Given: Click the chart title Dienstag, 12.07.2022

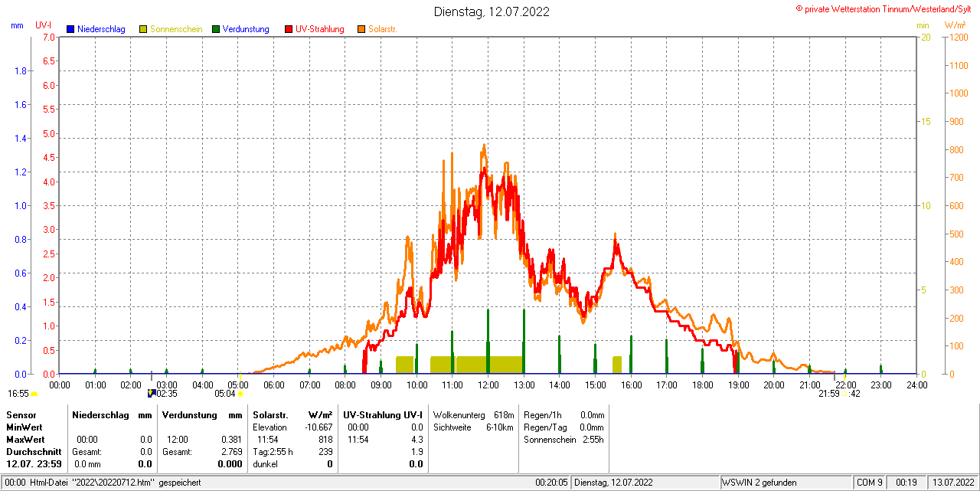Looking at the screenshot, I should click(x=492, y=11).
